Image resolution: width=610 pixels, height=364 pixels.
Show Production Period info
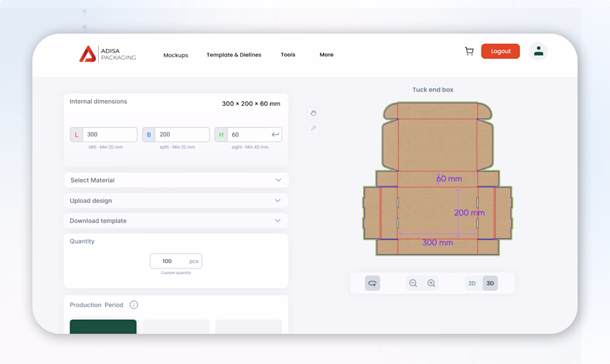pyautogui.click(x=134, y=305)
